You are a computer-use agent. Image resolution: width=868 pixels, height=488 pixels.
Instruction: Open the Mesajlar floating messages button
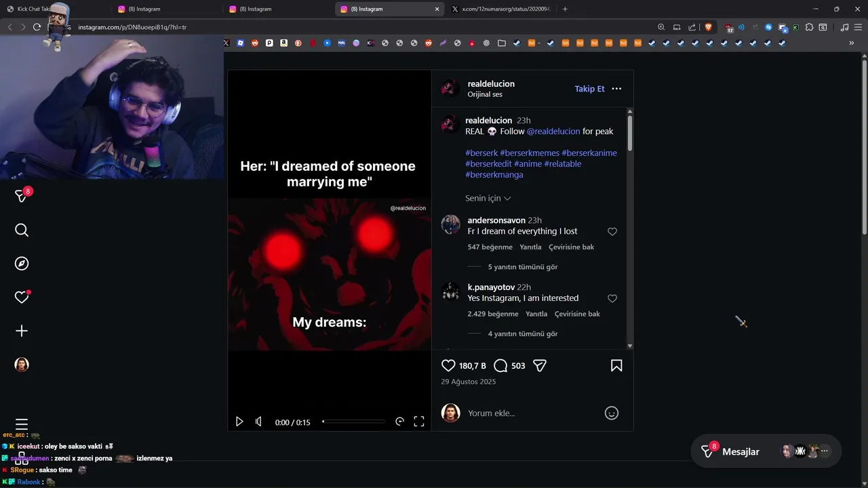point(766,451)
